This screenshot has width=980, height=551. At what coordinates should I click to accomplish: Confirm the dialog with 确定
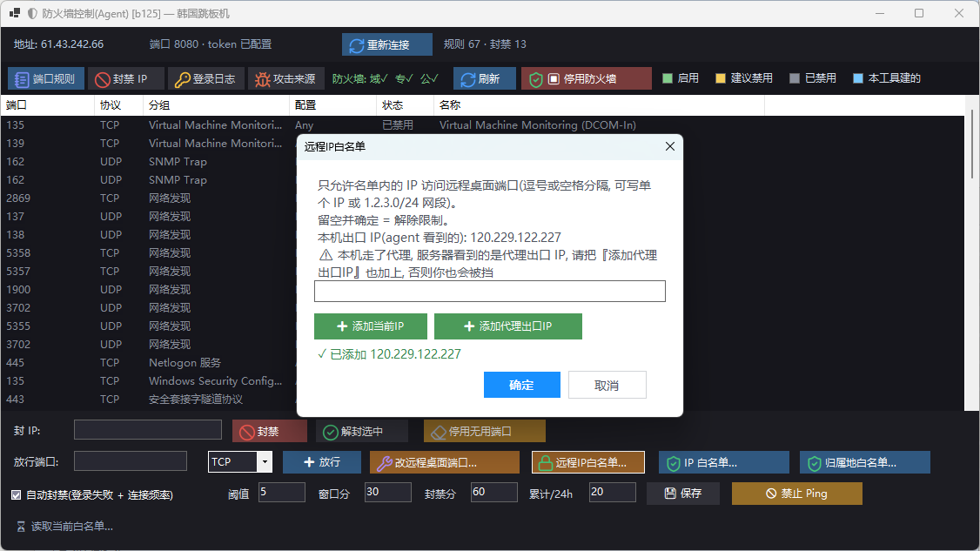[522, 386]
